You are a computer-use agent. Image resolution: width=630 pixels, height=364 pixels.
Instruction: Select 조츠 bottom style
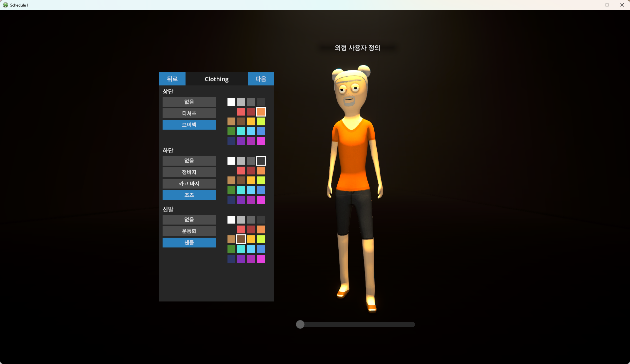pyautogui.click(x=189, y=195)
